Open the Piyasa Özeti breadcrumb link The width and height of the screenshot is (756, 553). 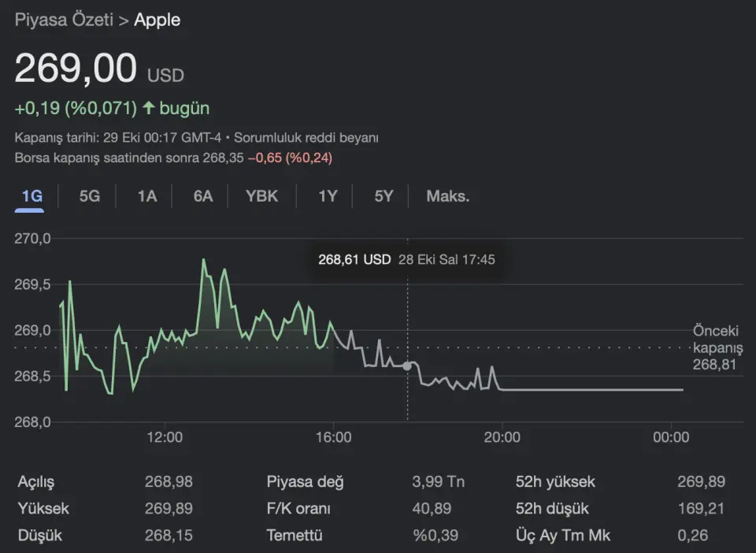pyautogui.click(x=64, y=20)
